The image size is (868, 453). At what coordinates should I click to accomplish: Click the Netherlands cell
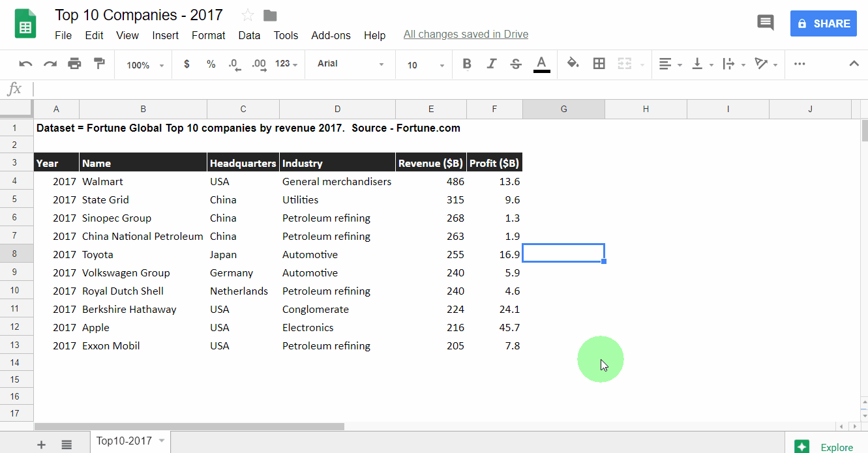point(243,291)
